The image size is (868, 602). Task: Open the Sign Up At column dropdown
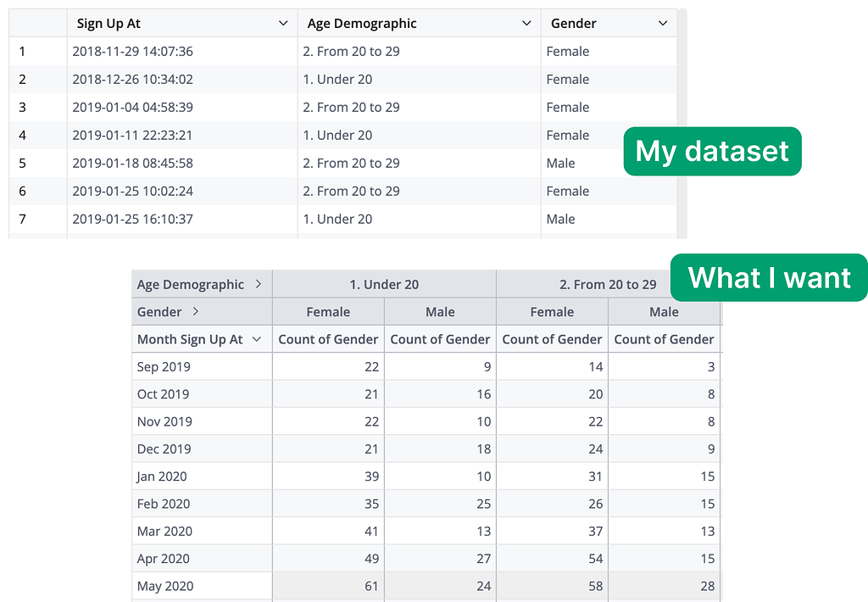click(283, 23)
